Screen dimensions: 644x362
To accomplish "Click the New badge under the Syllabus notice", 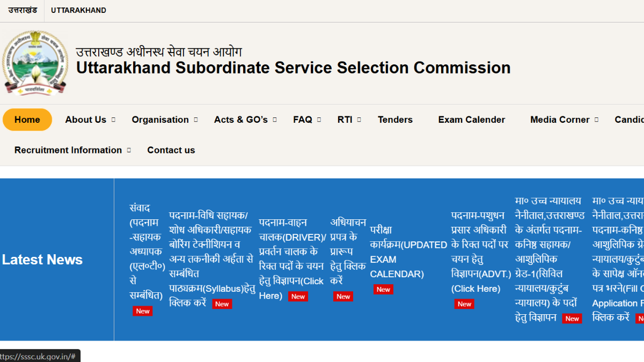I will pos(222,304).
